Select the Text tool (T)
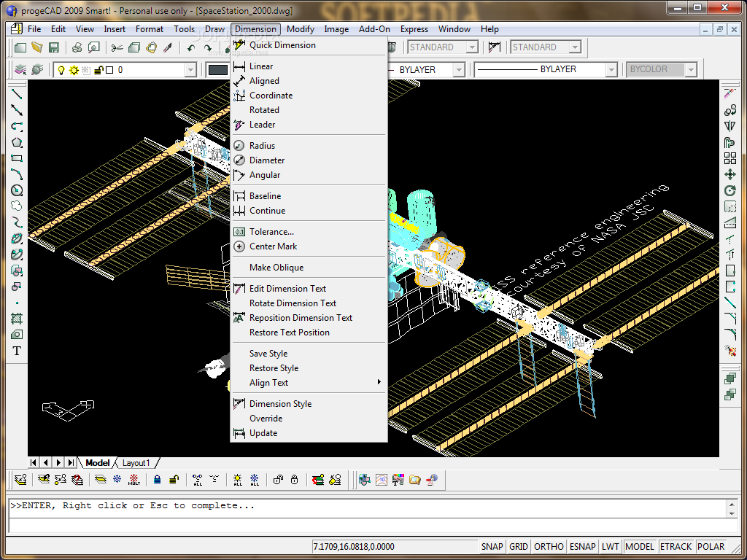Screen dimensions: 747x560 (x=17, y=351)
